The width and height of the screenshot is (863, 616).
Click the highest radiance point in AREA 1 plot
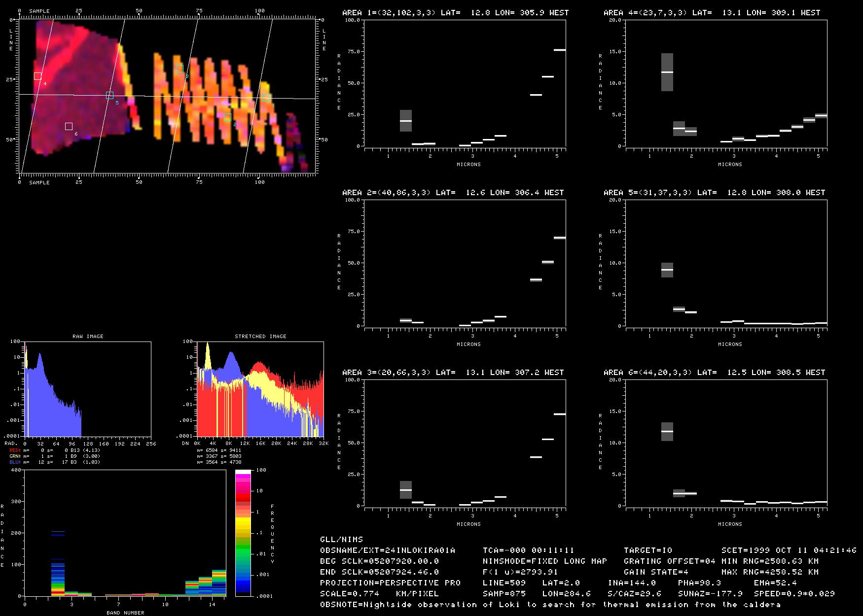559,50
